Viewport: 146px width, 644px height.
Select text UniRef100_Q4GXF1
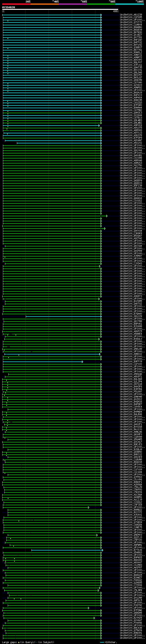coord(131,424)
